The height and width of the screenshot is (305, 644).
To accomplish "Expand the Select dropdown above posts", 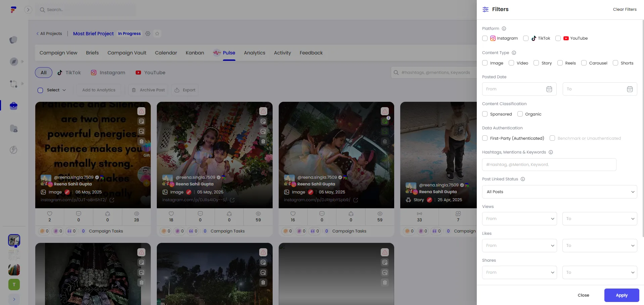I will (x=56, y=90).
